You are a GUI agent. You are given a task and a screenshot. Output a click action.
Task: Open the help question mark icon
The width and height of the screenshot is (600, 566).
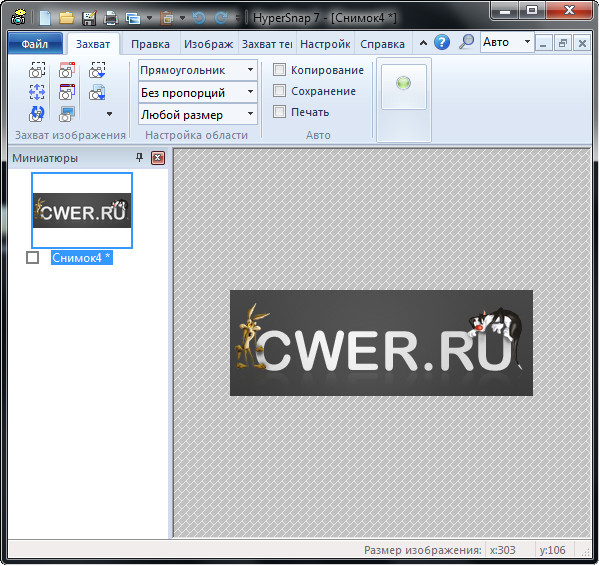pyautogui.click(x=441, y=43)
